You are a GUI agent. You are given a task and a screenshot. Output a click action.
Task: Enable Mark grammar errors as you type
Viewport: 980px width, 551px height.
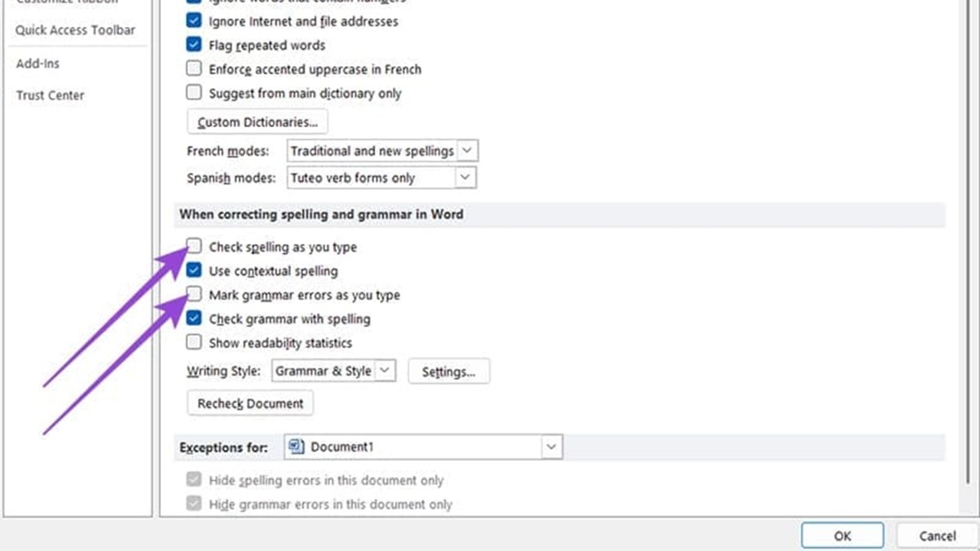[x=194, y=294]
